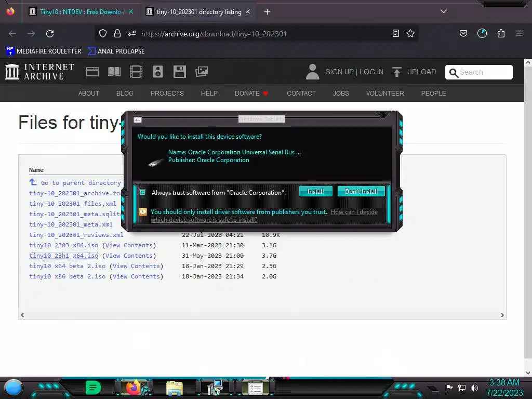Check Always trust software from Oracle Corporation
This screenshot has height=399, width=532.
(143, 192)
